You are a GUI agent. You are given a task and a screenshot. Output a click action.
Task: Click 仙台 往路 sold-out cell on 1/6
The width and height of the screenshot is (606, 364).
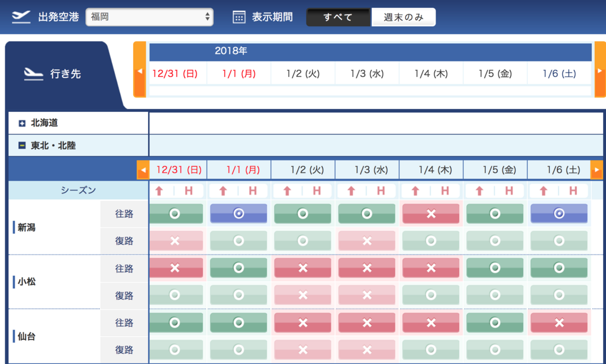tap(559, 323)
